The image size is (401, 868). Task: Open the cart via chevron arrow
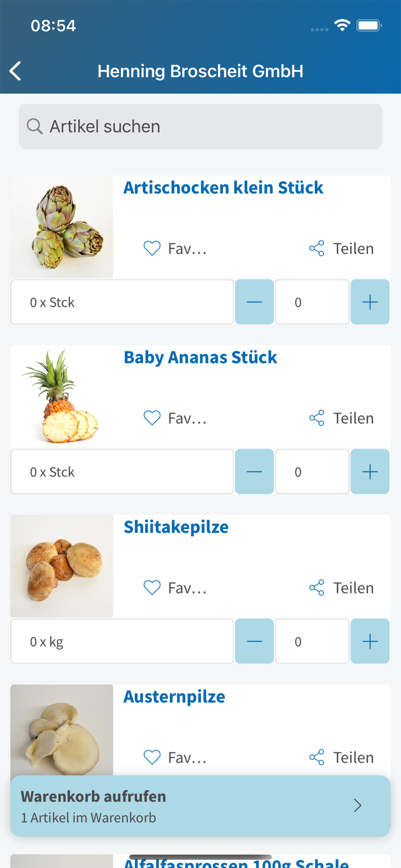[358, 806]
